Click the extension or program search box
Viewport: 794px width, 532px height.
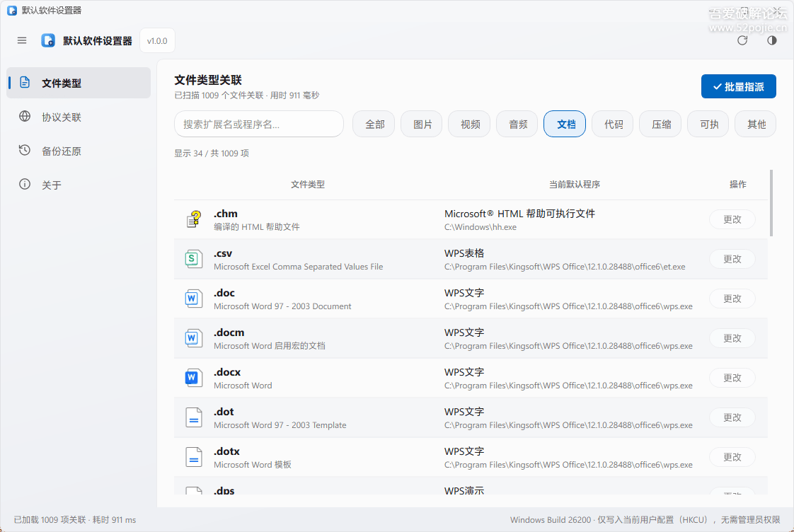click(x=259, y=124)
